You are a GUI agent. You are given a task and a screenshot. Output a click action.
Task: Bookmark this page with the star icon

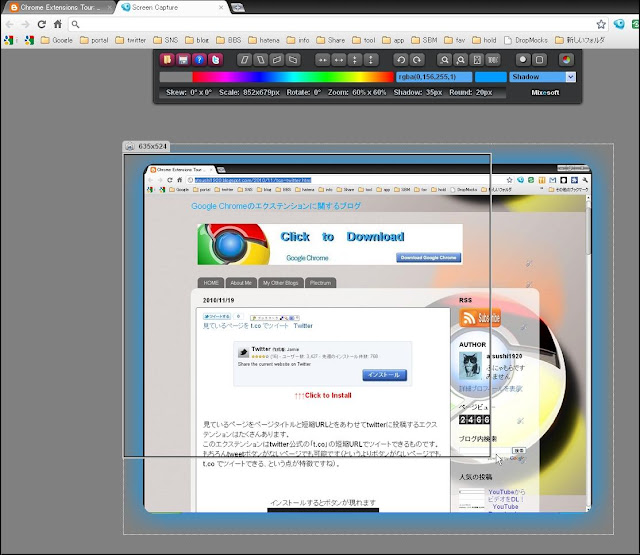[601, 24]
